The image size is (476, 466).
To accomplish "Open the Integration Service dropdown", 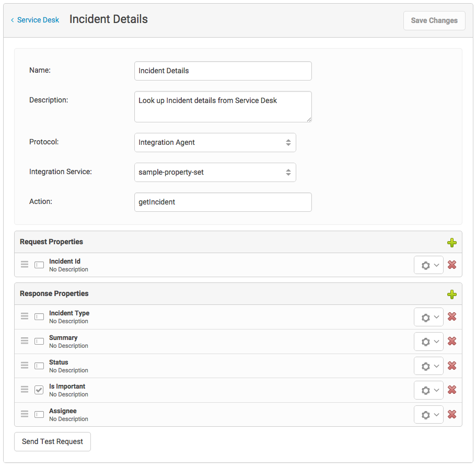I will click(x=215, y=172).
